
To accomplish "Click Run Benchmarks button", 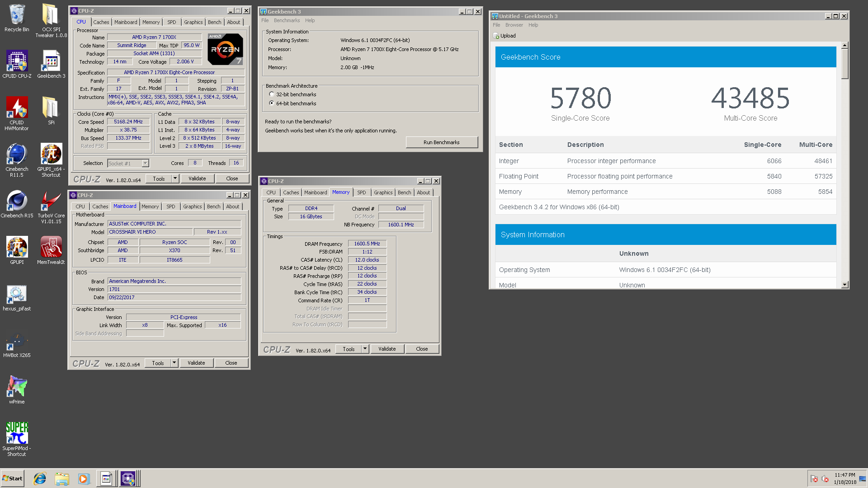I will coord(442,142).
